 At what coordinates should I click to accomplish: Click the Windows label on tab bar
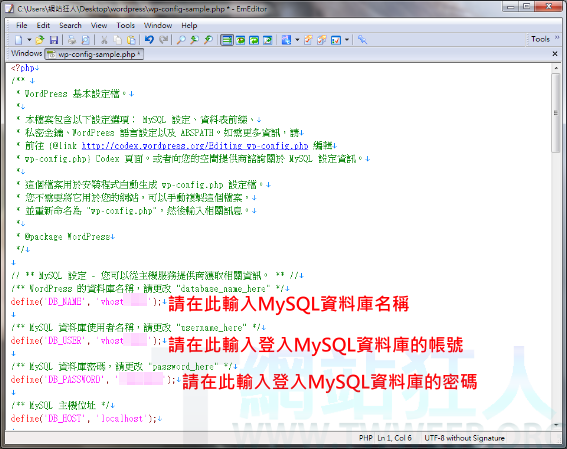26,54
